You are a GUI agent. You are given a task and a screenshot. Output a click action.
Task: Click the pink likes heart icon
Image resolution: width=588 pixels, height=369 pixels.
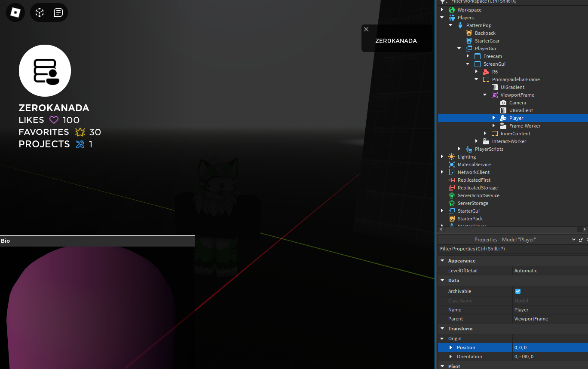(53, 120)
